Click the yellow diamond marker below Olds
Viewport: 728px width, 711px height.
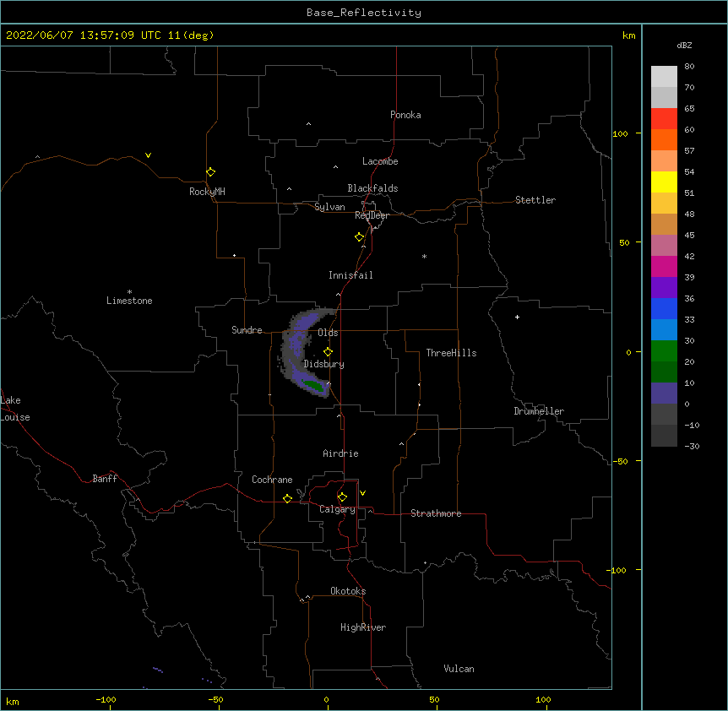(328, 352)
